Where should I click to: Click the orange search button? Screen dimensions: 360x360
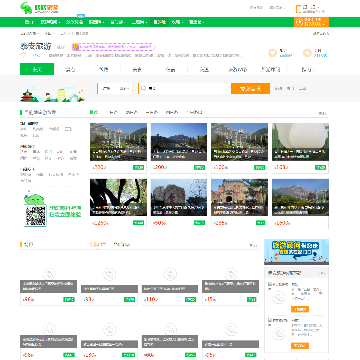point(250,88)
